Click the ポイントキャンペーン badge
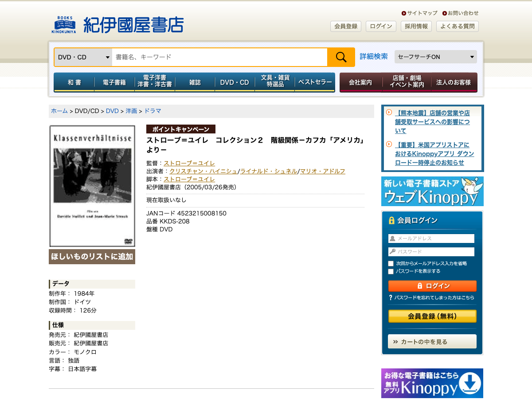Viewport: 532px width, 399px height. (181, 129)
